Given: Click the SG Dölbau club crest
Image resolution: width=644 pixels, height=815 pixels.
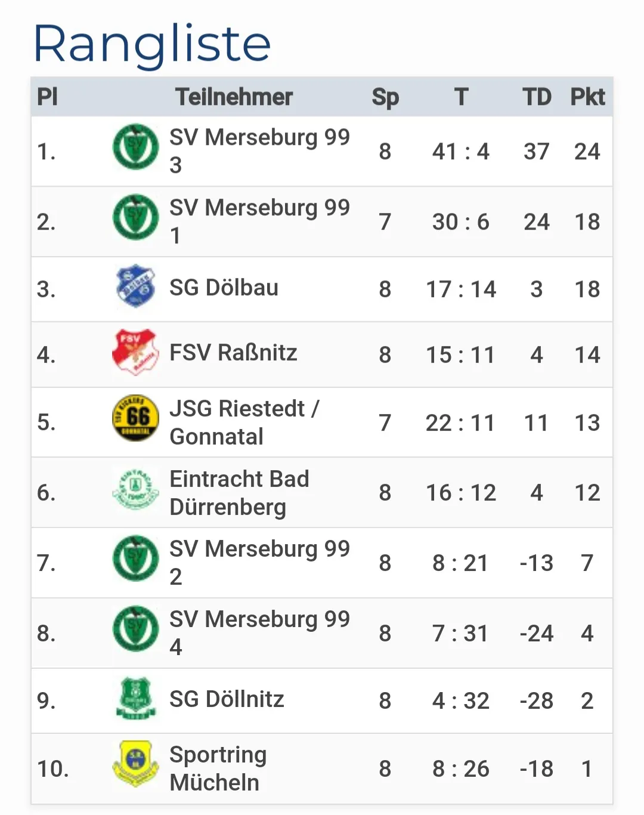Looking at the screenshot, I should [x=136, y=286].
